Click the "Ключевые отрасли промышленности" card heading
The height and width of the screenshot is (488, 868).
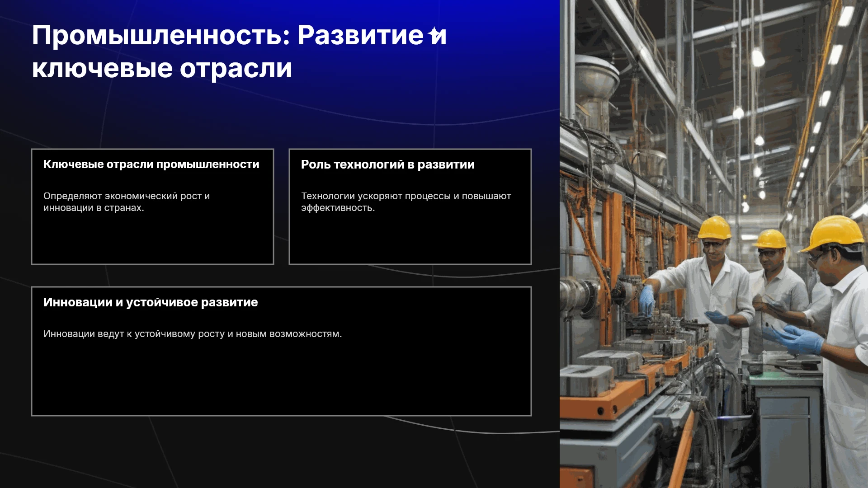(151, 164)
